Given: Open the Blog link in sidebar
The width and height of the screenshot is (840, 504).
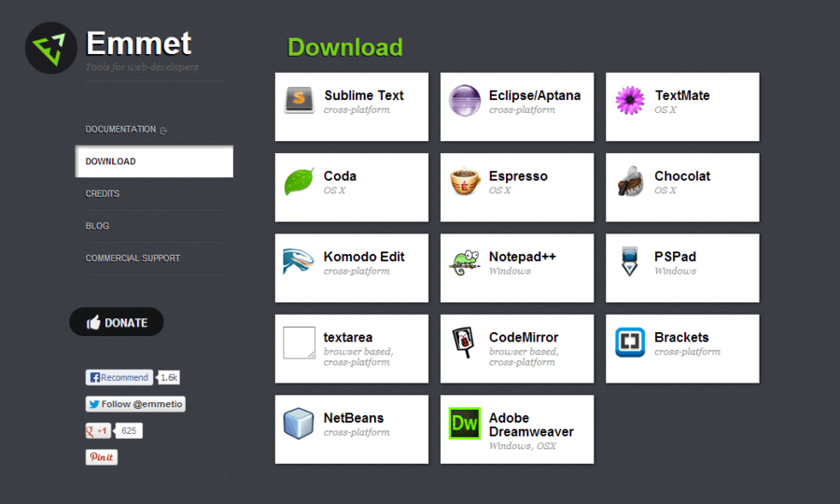Looking at the screenshot, I should 98,226.
